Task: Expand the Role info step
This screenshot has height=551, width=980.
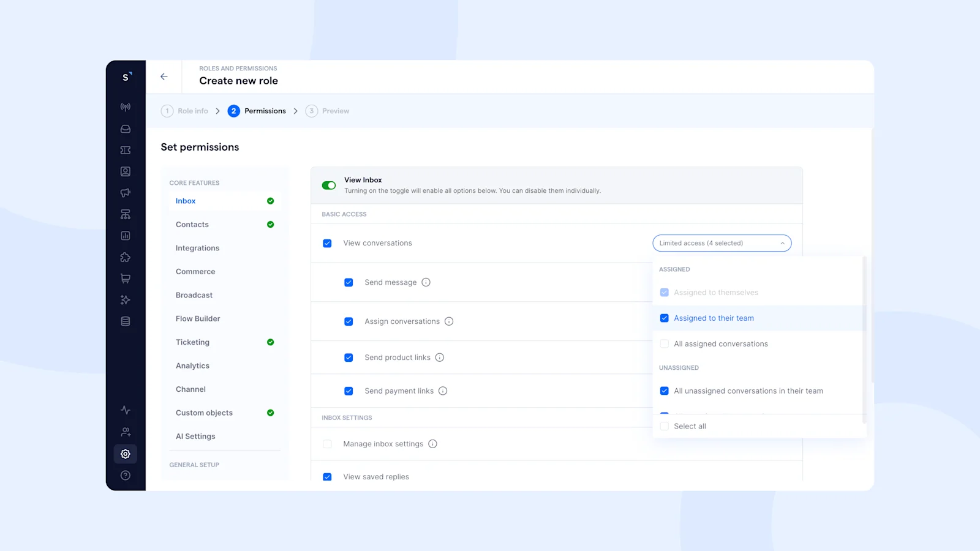Action: (x=192, y=111)
